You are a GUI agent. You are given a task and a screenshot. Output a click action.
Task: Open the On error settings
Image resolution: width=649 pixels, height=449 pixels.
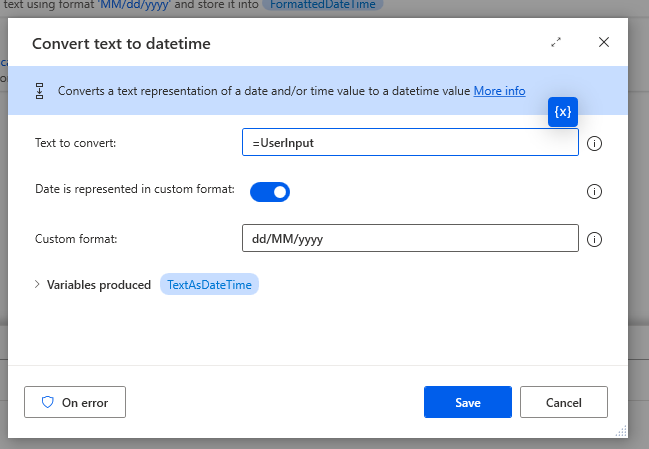click(x=75, y=402)
